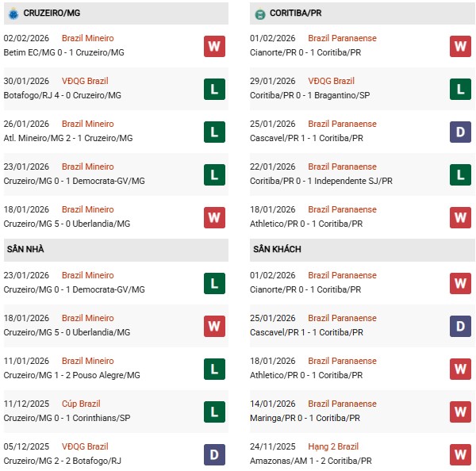476x471 pixels.
Task: Click L badge for Cruzeiro vs Corinthians/SP
Action: [x=213, y=412]
